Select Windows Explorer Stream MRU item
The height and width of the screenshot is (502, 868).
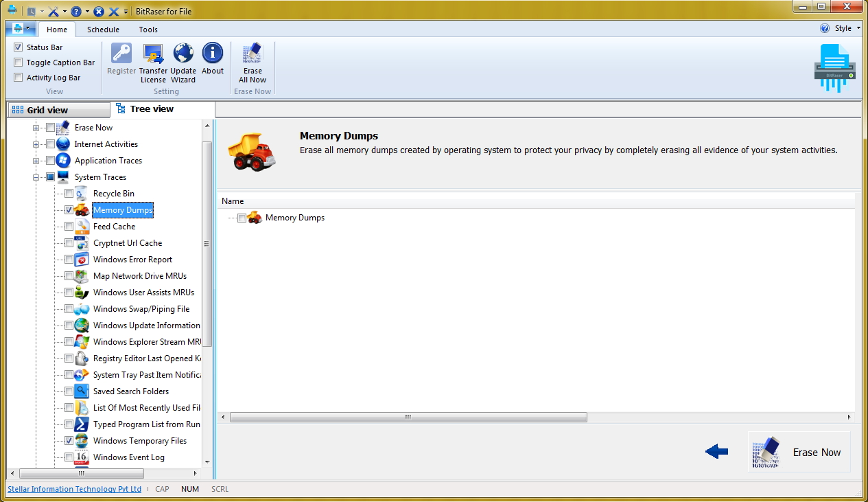(147, 342)
